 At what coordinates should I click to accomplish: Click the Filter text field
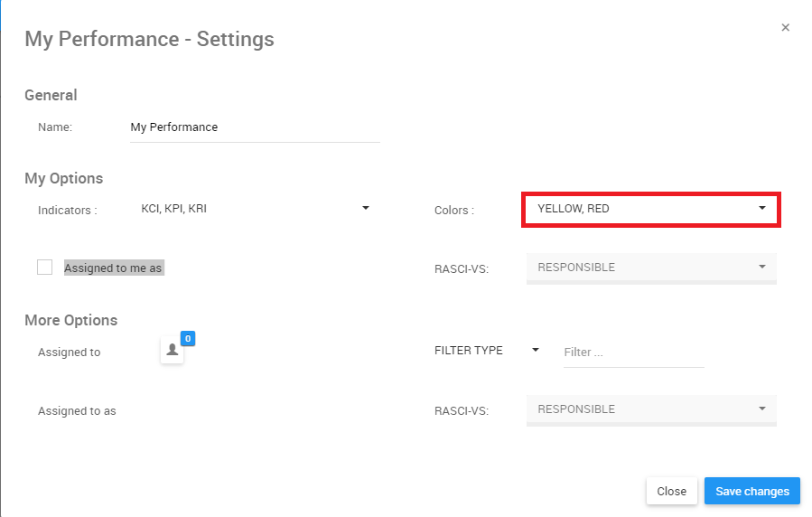(x=633, y=352)
